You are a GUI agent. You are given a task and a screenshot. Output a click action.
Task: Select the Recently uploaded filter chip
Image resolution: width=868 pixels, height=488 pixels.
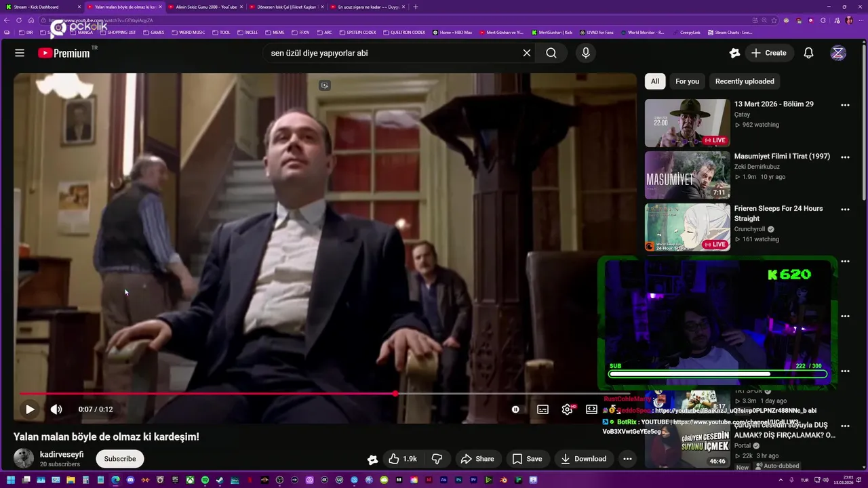point(745,81)
